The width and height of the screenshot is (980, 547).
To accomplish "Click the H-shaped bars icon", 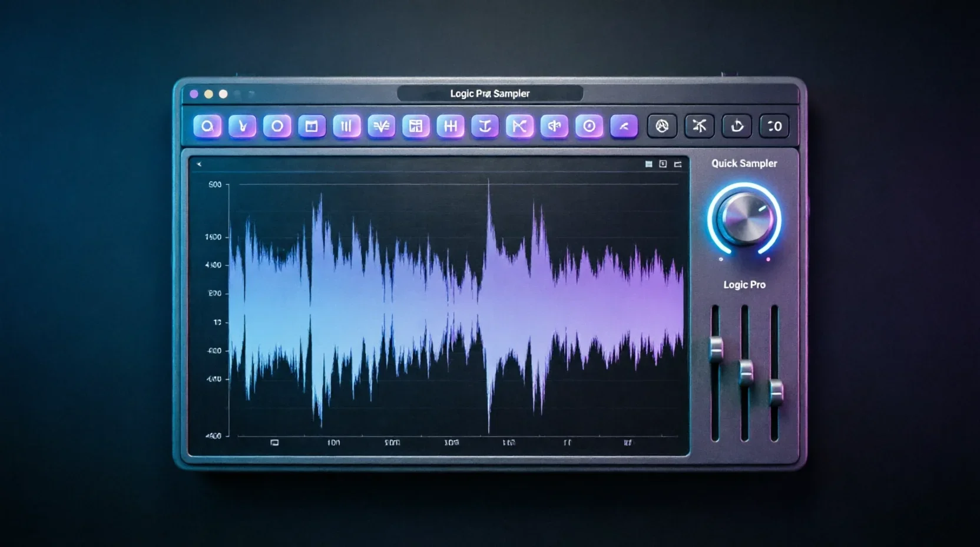I will tap(451, 126).
